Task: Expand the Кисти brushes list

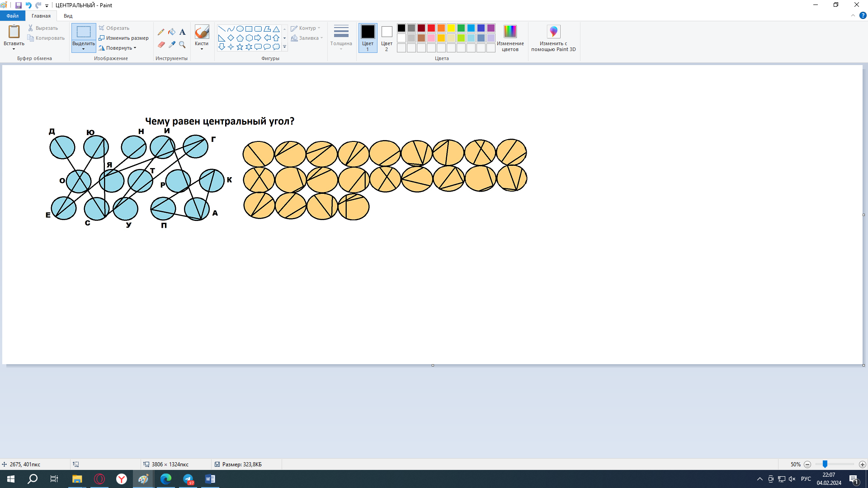Action: pyautogui.click(x=202, y=49)
